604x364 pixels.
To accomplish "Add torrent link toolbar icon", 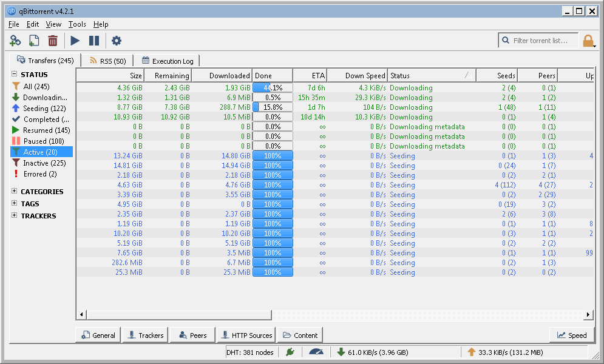I will (15, 41).
